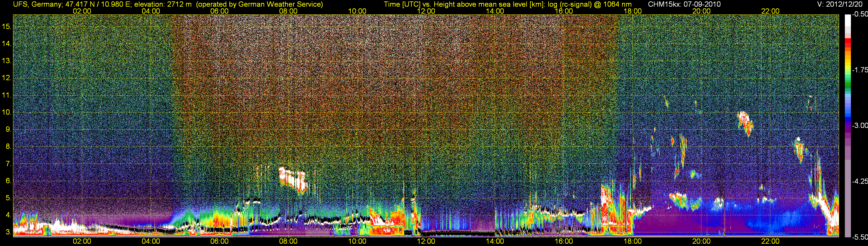The image size is (868, 246).
Task: Click the top 10:00 time axis label
Action: coord(357,11)
